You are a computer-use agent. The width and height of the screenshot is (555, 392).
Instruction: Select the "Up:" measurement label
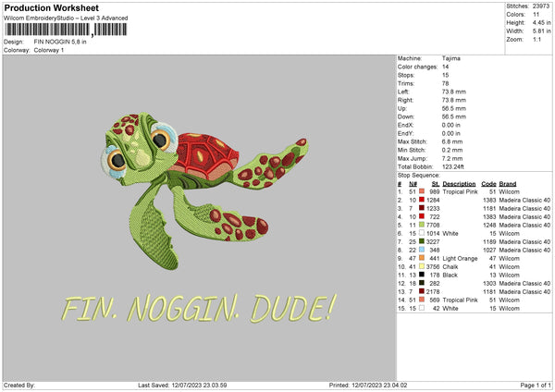coord(402,108)
